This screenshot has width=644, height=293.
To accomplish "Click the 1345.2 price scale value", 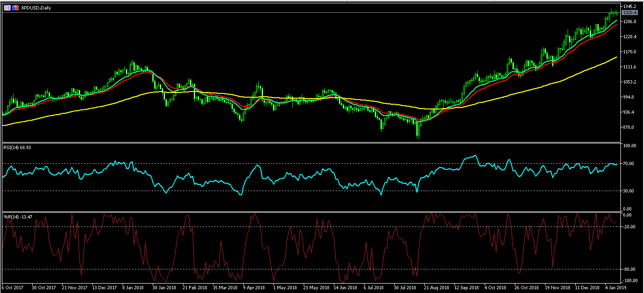I will click(x=629, y=6).
